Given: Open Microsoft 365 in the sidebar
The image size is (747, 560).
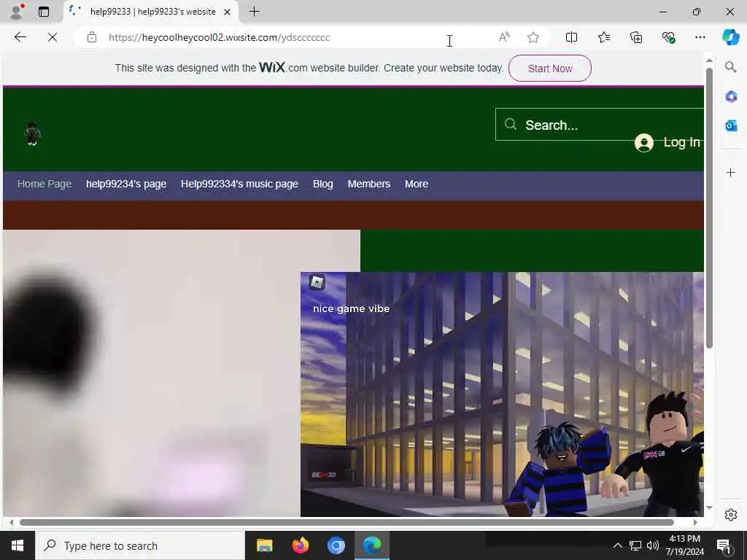Looking at the screenshot, I should pyautogui.click(x=731, y=97).
